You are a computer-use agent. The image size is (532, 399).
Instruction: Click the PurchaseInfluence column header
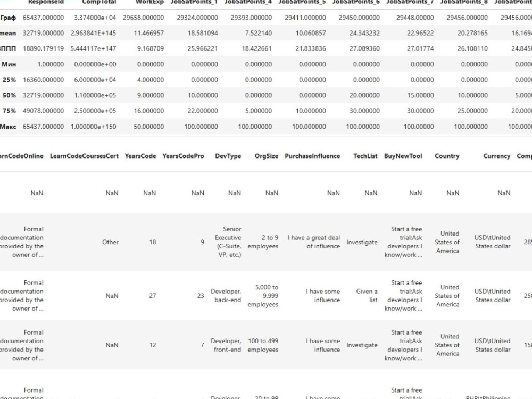pos(312,156)
